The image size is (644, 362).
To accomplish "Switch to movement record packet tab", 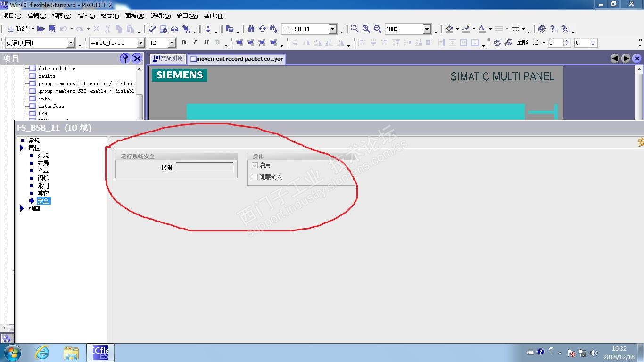I will click(x=237, y=59).
